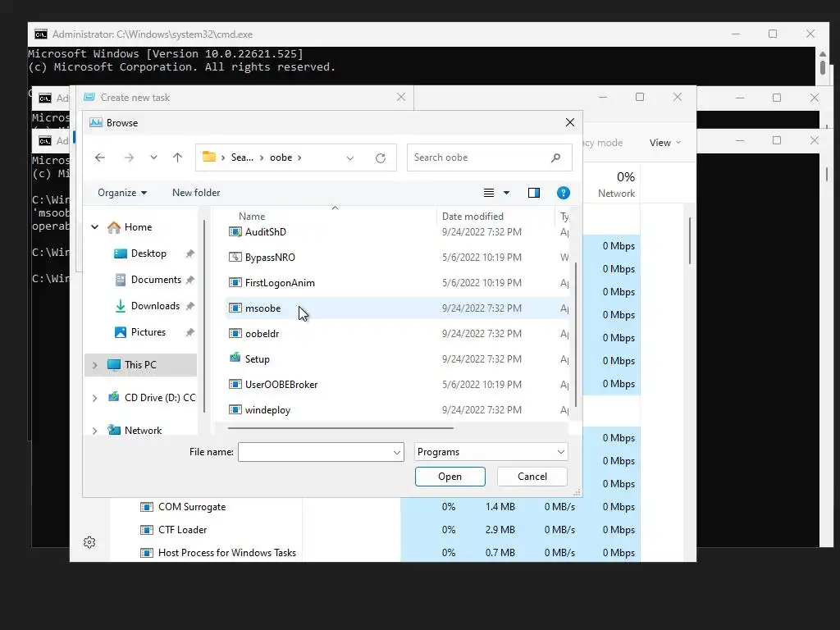Click the File name input box
This screenshot has height=630, width=840.
(x=315, y=452)
